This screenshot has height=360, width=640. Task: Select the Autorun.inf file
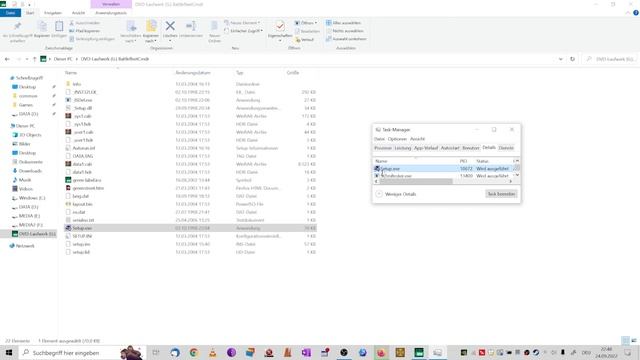point(84,148)
